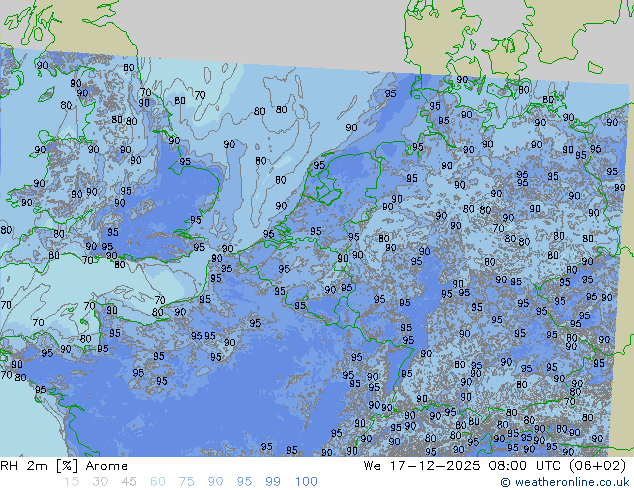Click the "RH 2m [%]" parameter title
Image resolution: width=634 pixels, height=490 pixels.
click(x=38, y=466)
